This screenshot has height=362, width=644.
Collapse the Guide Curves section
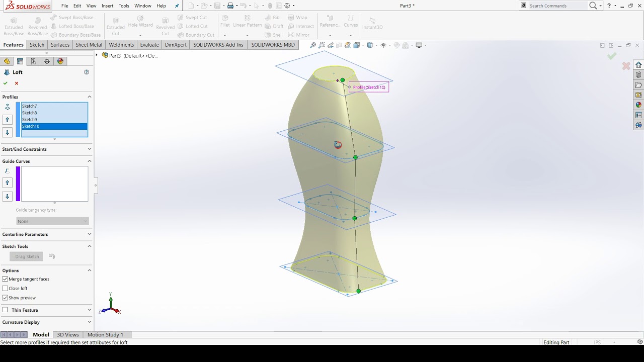(90, 161)
